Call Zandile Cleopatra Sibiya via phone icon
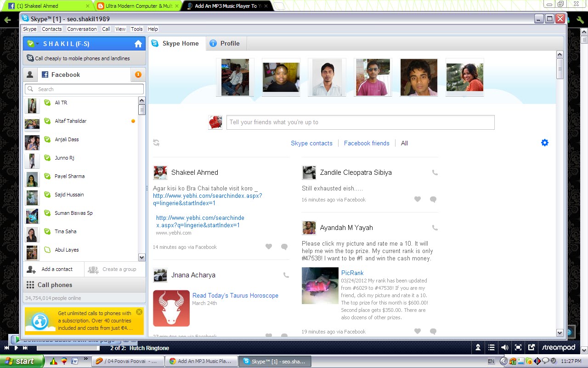Viewport: 588px width, 368px height. pos(435,172)
